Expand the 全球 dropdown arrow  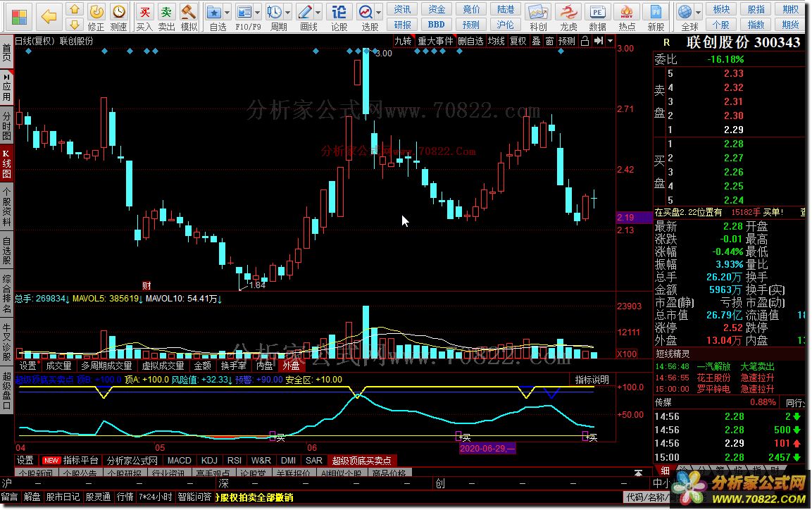pyautogui.click(x=699, y=12)
